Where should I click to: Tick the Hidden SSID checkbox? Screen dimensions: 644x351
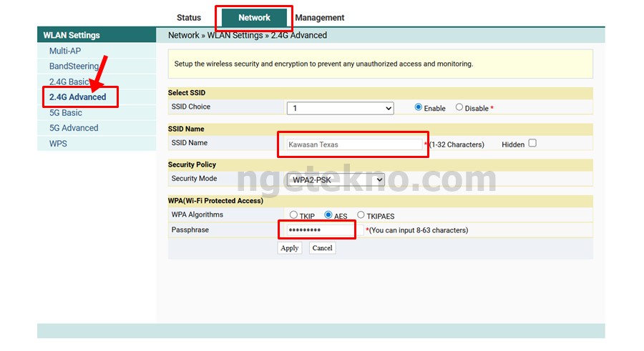[532, 144]
